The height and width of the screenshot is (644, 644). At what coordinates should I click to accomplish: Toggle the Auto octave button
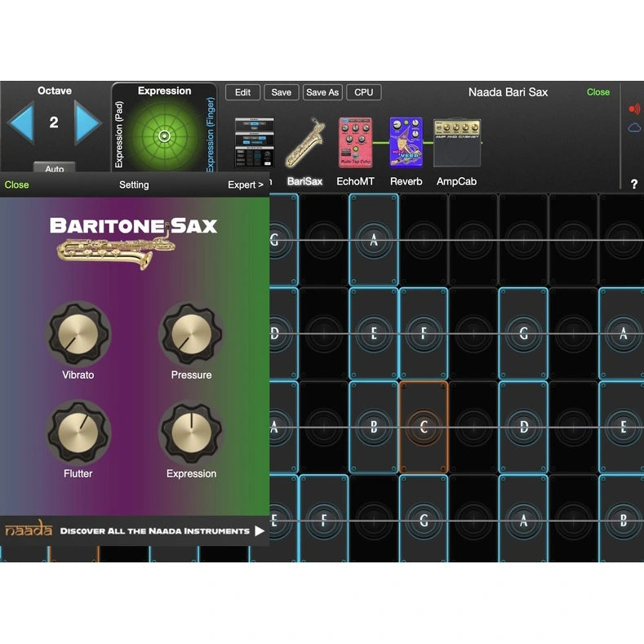(x=54, y=167)
